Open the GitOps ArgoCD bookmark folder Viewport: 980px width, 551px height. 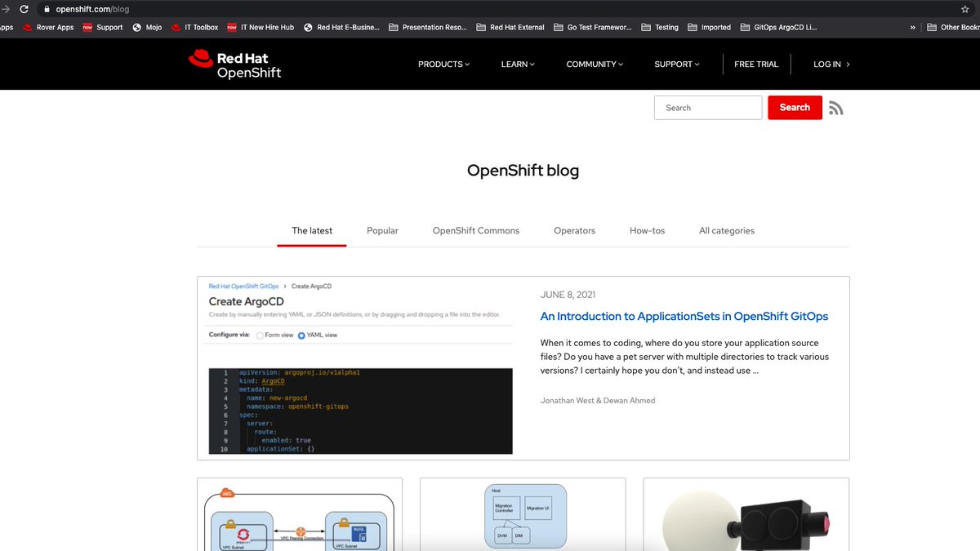(x=778, y=27)
